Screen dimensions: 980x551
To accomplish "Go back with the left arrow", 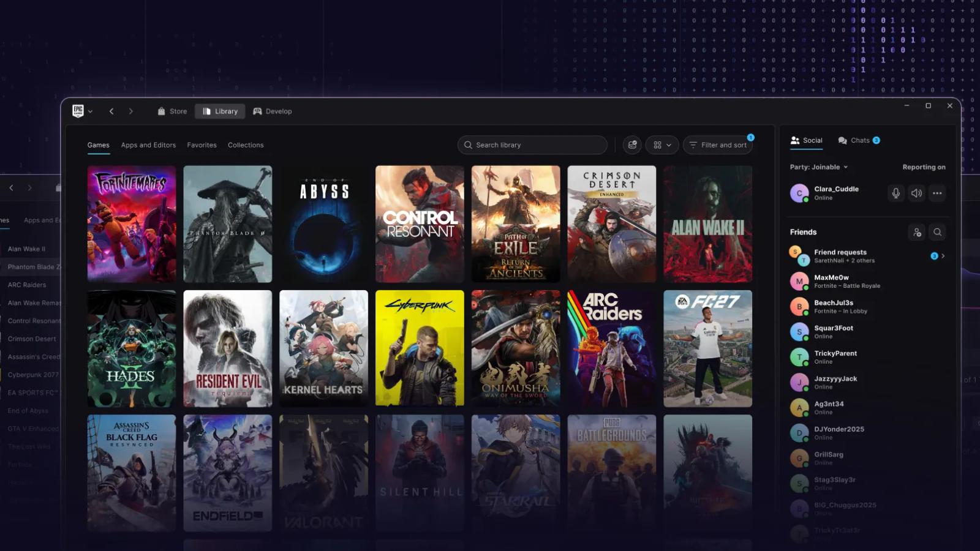I will [x=111, y=111].
